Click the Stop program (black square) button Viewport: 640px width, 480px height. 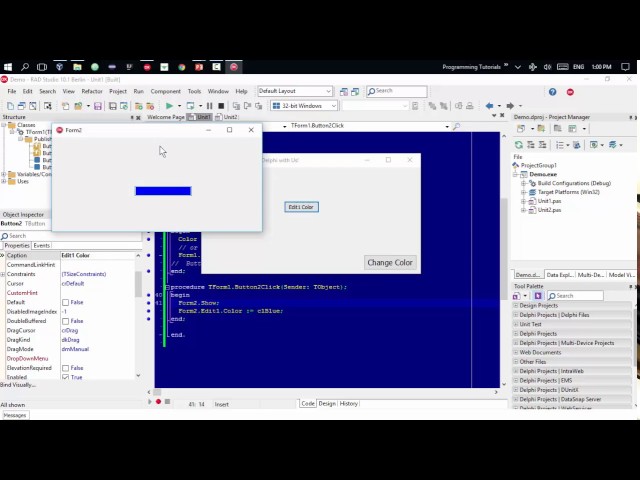coord(221,106)
